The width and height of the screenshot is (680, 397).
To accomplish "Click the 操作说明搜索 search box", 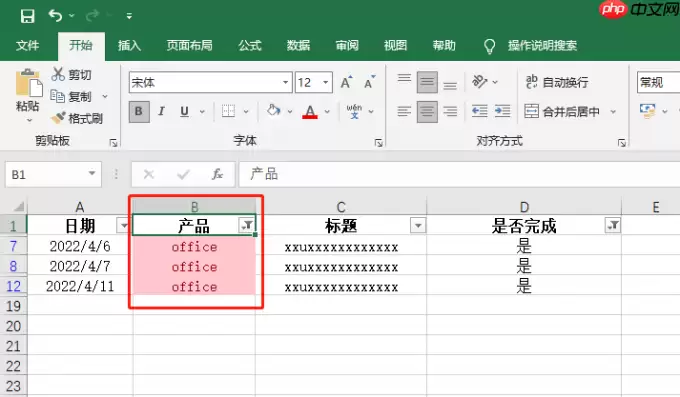I will coord(543,45).
